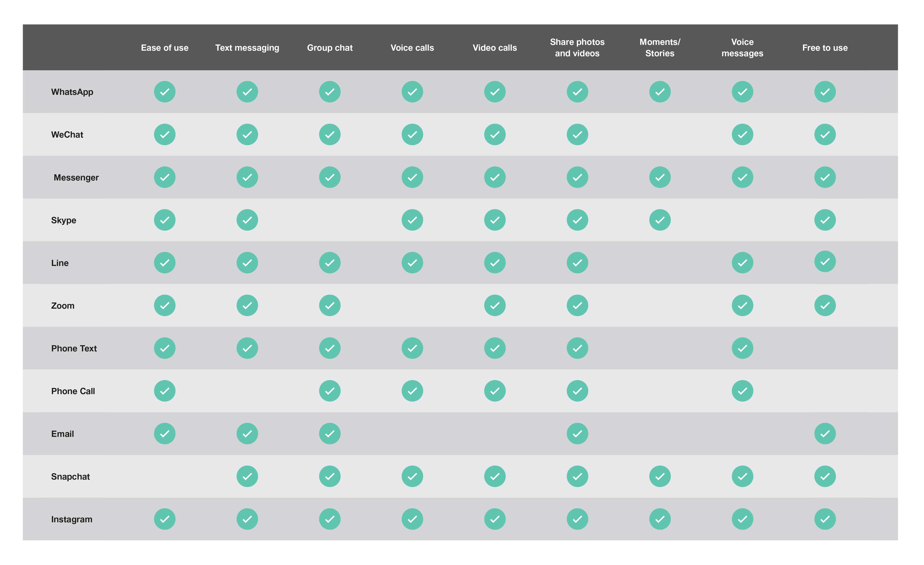Select the Snapchat row label
This screenshot has height=565, width=924.
71,477
